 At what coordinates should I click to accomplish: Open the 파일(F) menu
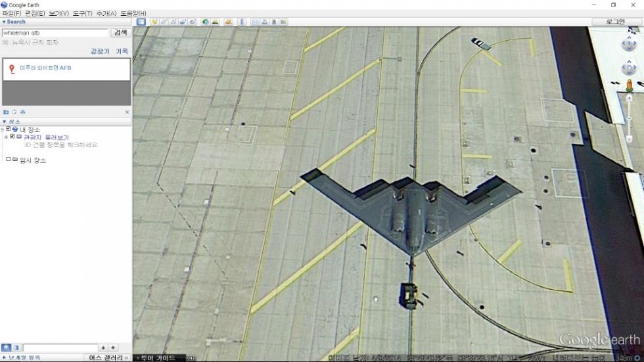(x=12, y=13)
